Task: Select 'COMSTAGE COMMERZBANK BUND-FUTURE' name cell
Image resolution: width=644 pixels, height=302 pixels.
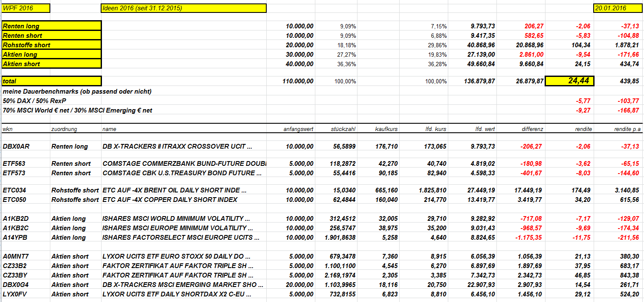Action: pyautogui.click(x=185, y=163)
